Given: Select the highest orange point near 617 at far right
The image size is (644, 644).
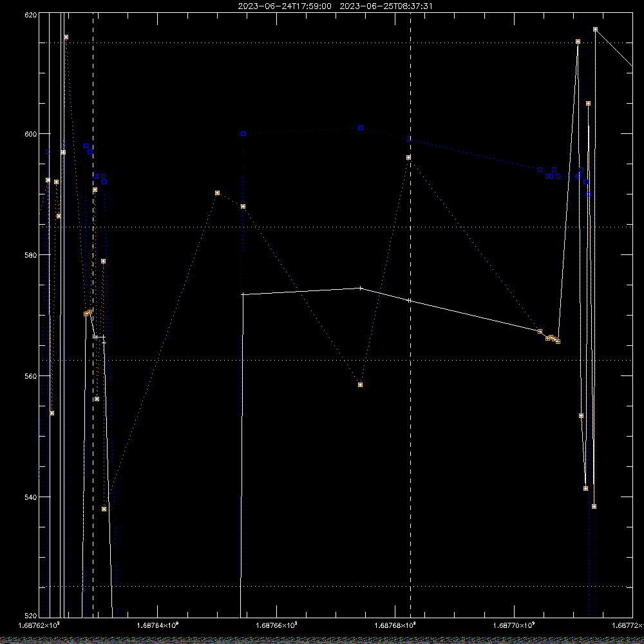Looking at the screenshot, I should pyautogui.click(x=595, y=29).
